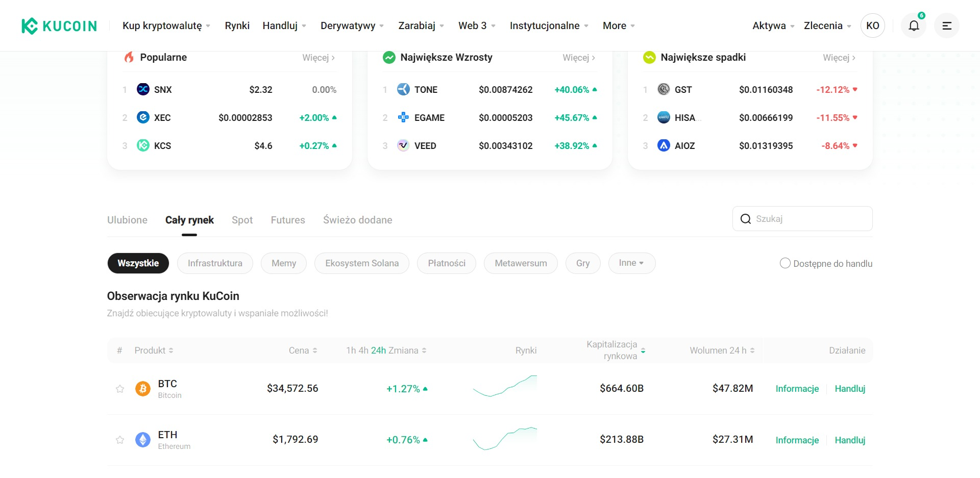Screen dimensions: 980x478
Task: Select Wszystkie category filter
Action: click(138, 263)
